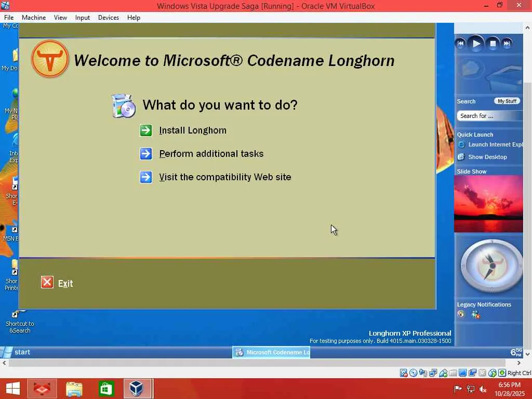Click the optical disc icon in the VirtualBox status bar
This screenshot has height=399, width=532.
pos(413,373)
